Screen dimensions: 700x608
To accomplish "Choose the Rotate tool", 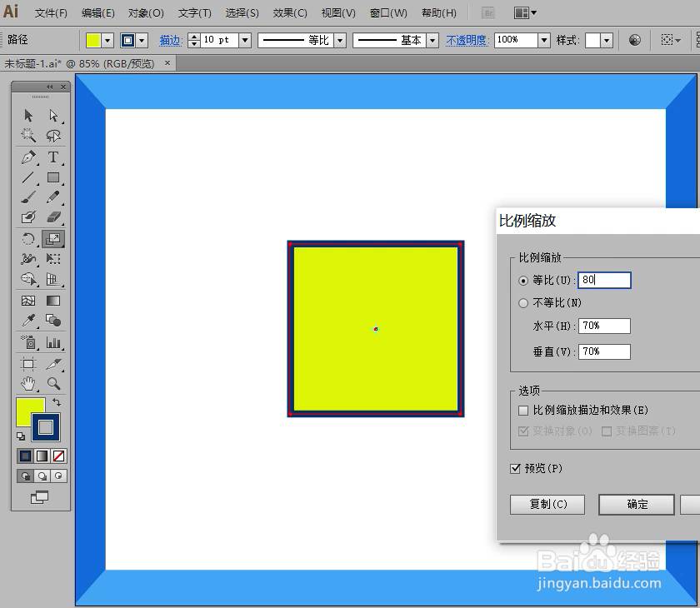I will [28, 238].
